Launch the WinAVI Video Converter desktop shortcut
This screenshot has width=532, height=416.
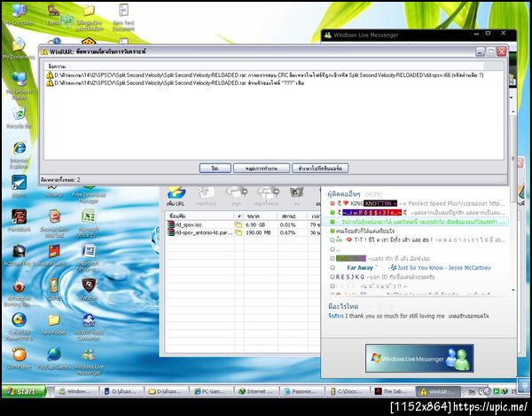click(x=89, y=327)
